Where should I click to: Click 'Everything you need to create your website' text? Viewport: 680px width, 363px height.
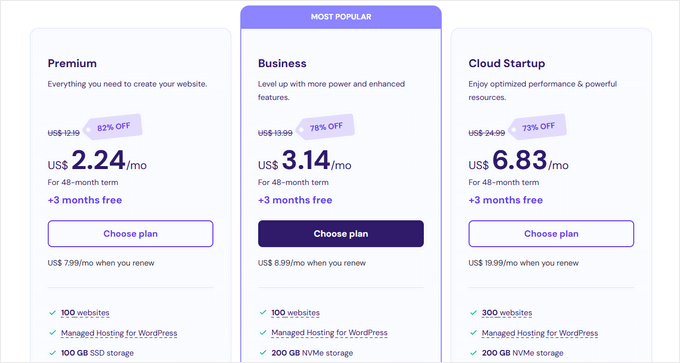(128, 84)
